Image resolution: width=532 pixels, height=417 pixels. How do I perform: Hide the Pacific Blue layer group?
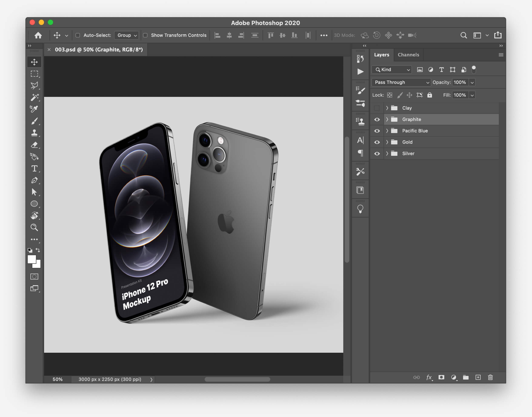(x=377, y=131)
